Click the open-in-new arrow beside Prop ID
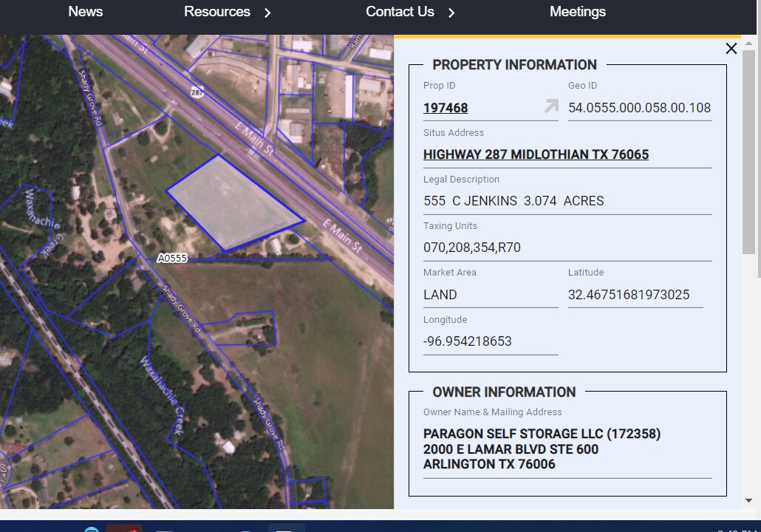 [x=549, y=107]
